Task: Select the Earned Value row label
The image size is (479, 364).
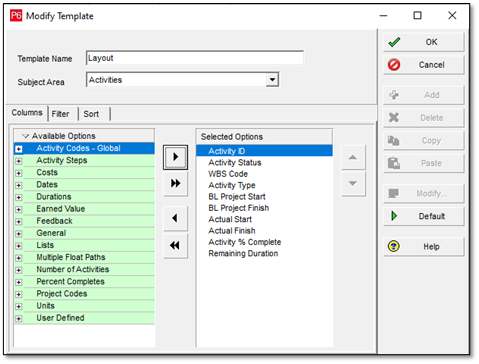Action: pyautogui.click(x=61, y=209)
